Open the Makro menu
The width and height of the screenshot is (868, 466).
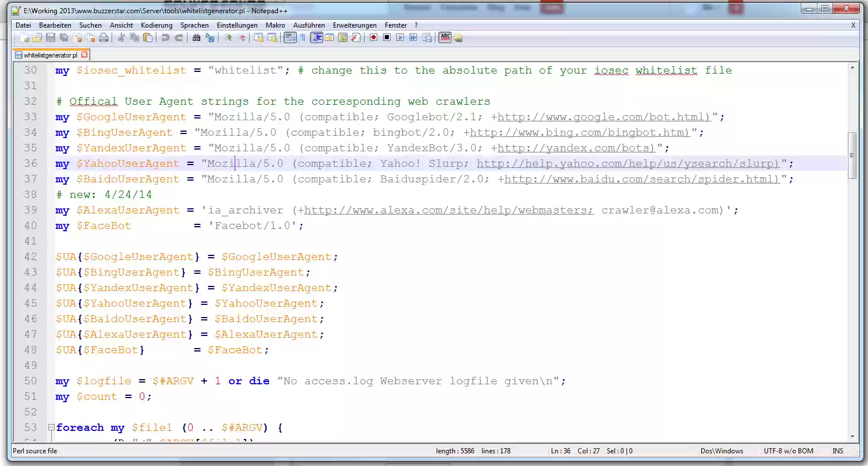click(x=276, y=25)
